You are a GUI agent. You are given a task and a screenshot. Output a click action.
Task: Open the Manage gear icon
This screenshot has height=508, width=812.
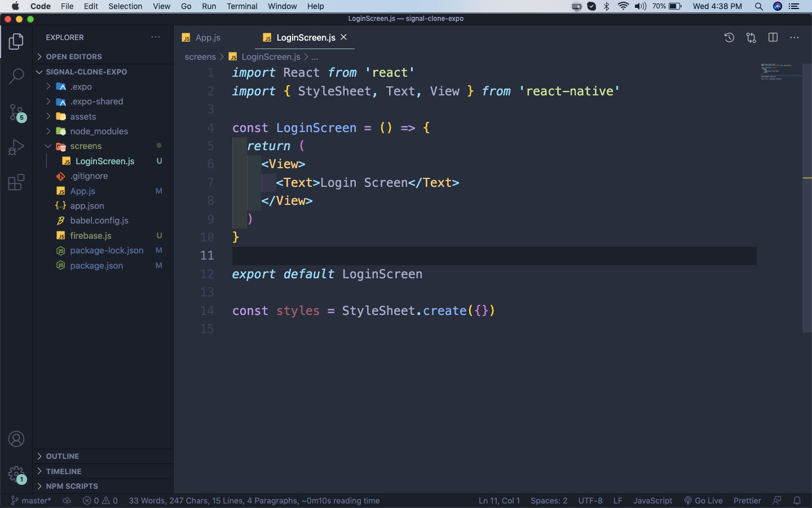click(16, 474)
